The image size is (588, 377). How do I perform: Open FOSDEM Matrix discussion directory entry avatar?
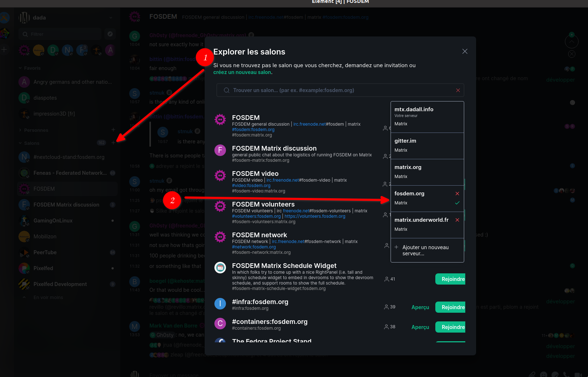(x=220, y=150)
